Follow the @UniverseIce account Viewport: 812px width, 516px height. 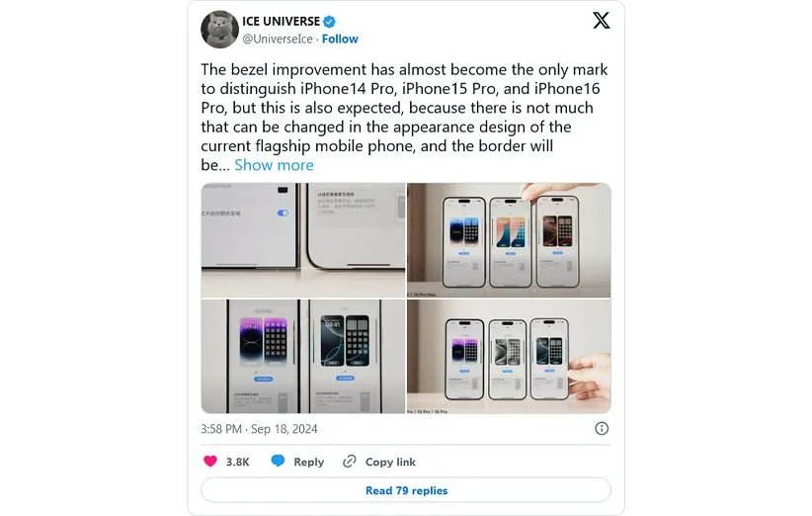[x=340, y=39]
